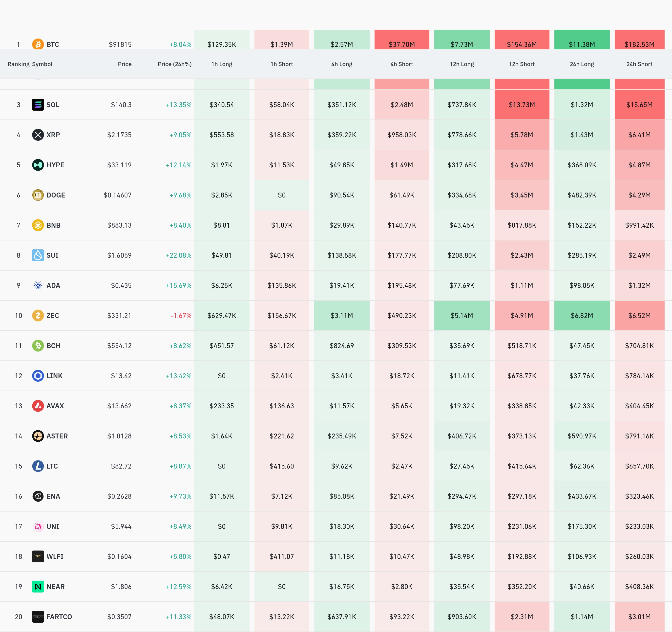Click the Solana SOL logo icon

coord(38,105)
